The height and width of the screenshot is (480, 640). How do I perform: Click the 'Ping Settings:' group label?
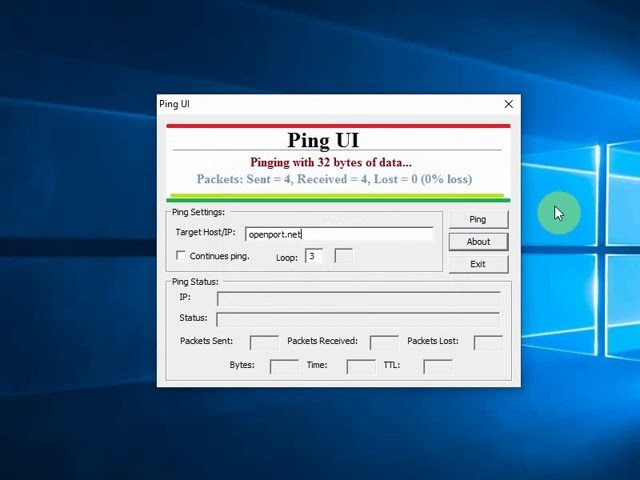pyautogui.click(x=198, y=212)
